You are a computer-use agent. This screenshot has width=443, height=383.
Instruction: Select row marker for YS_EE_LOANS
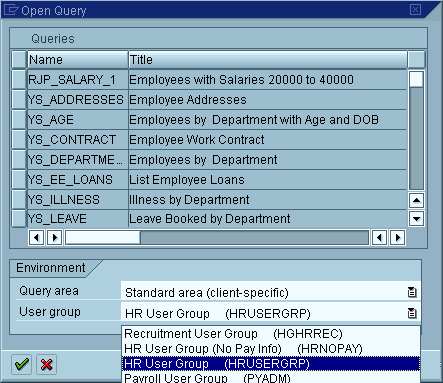pyautogui.click(x=19, y=180)
